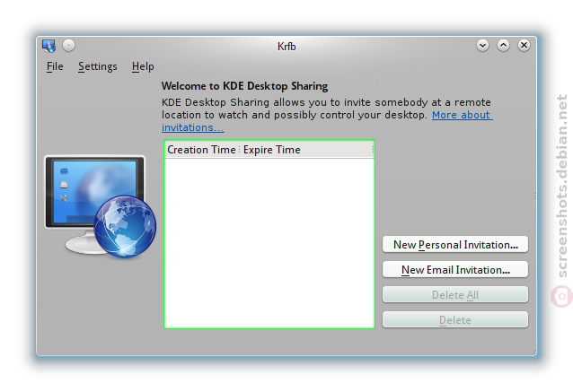This screenshot has height=392, width=573.
Task: Open the File menu
Action: coord(55,66)
